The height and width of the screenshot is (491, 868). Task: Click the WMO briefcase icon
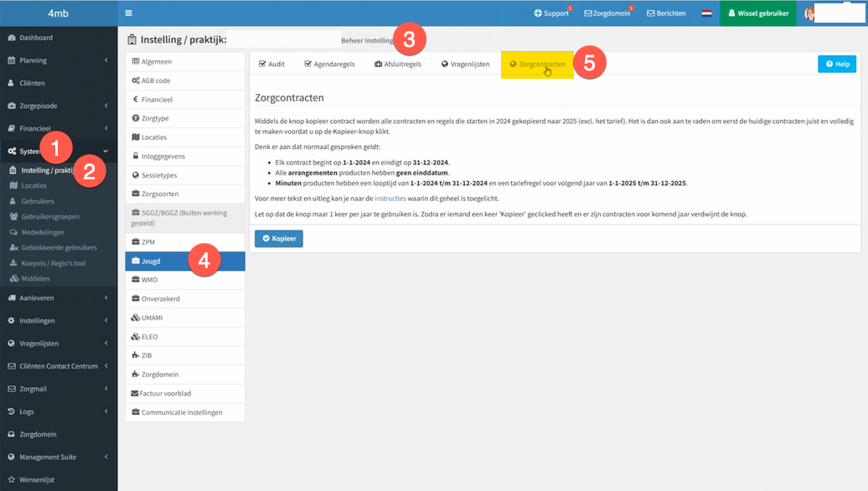point(136,280)
